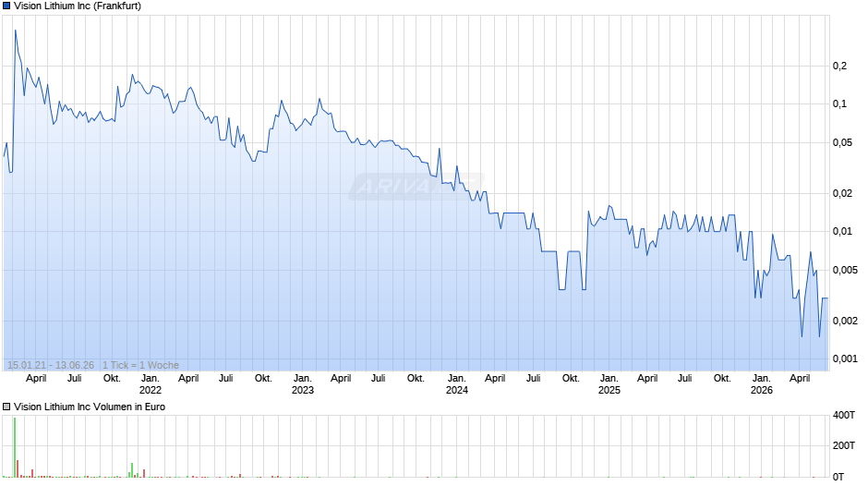Click the 0,001 price axis label
This screenshot has height=486, width=868.
click(x=845, y=359)
